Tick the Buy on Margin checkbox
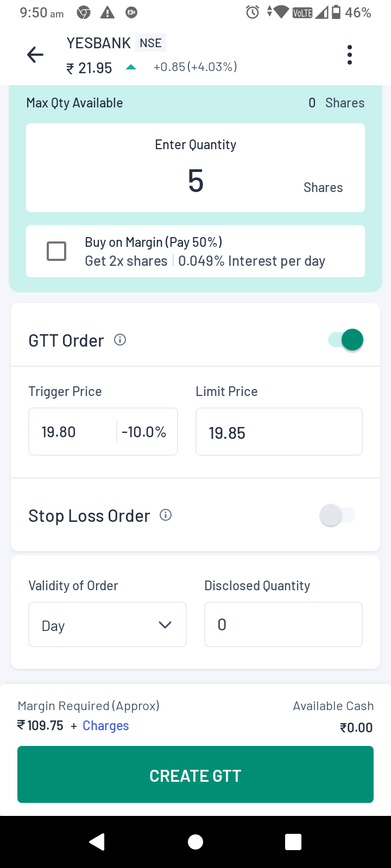 [56, 251]
